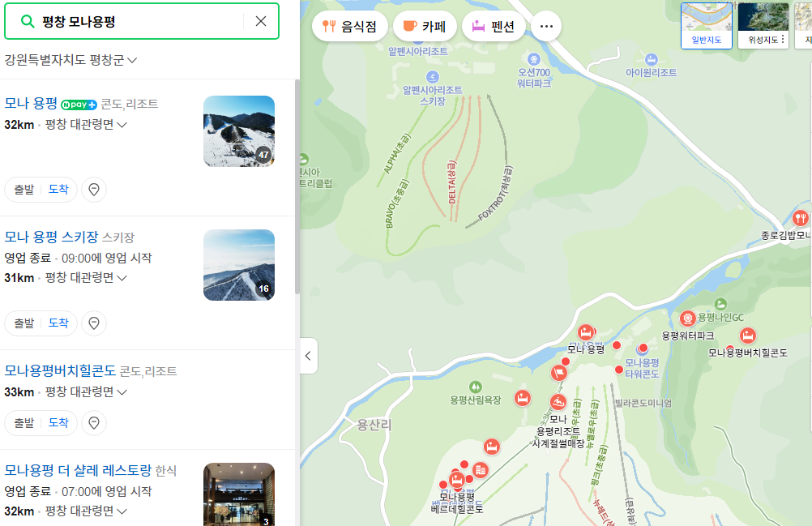The height and width of the screenshot is (526, 812).
Task: Expand the 강원특별자치도 평창군 region dropdown
Action: [x=71, y=60]
